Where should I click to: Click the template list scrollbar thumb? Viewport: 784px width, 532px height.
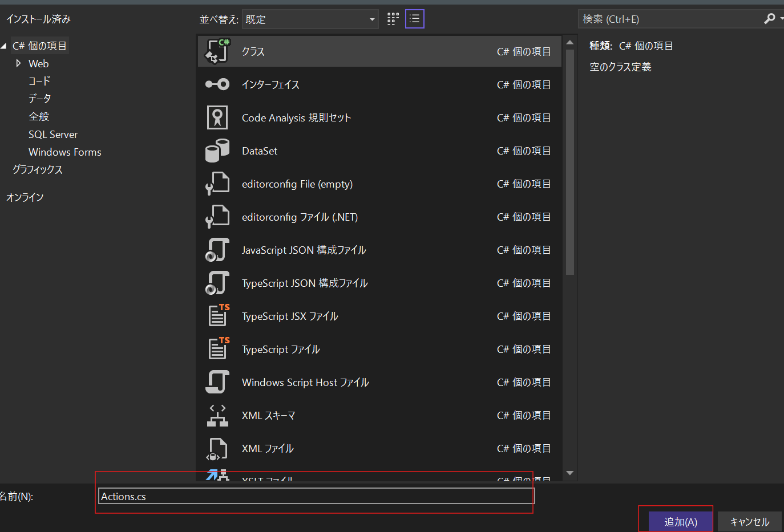(569, 163)
